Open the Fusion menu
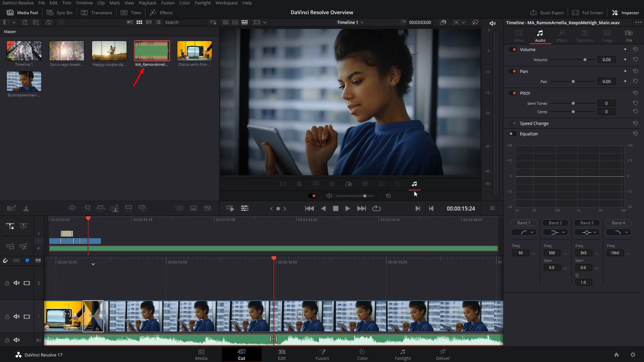Image resolution: width=644 pixels, height=362 pixels. [x=168, y=3]
